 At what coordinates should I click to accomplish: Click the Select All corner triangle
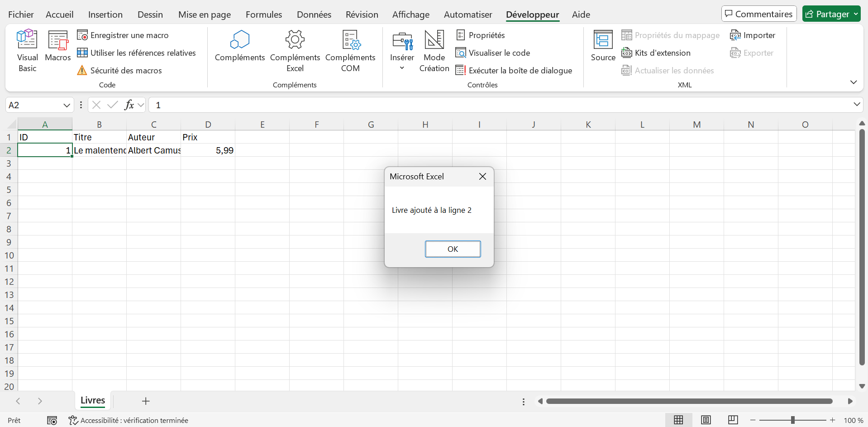[x=11, y=124]
